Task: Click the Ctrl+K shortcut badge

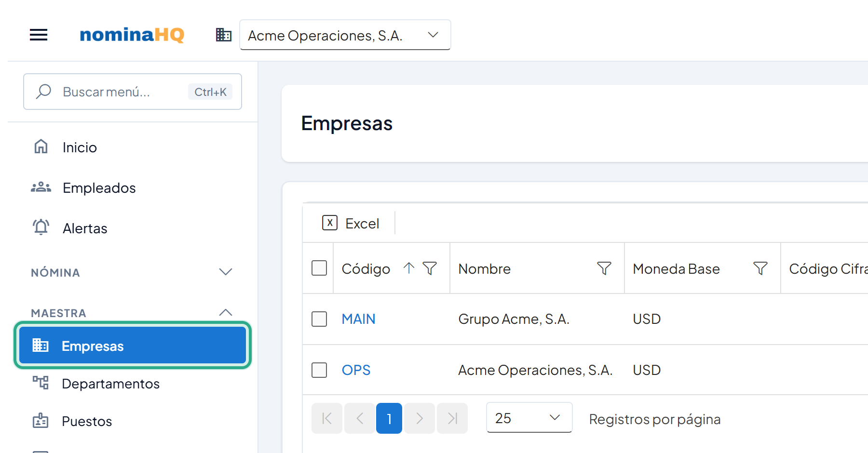Action: click(x=210, y=92)
